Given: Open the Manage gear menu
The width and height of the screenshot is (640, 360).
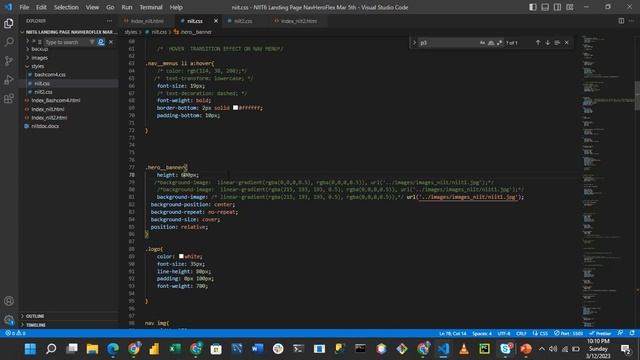Looking at the screenshot, I should point(9,320).
